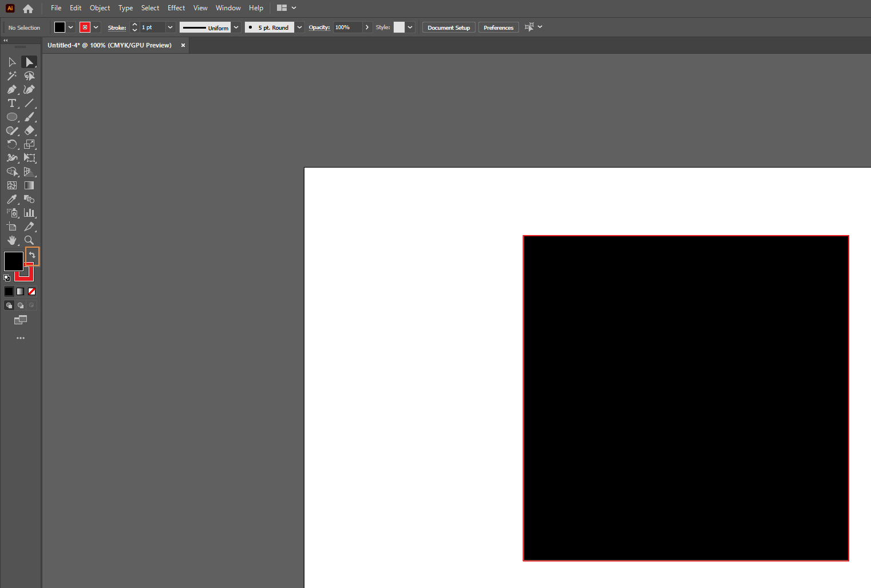
Task: Open the Opacity panel link
Action: [319, 27]
